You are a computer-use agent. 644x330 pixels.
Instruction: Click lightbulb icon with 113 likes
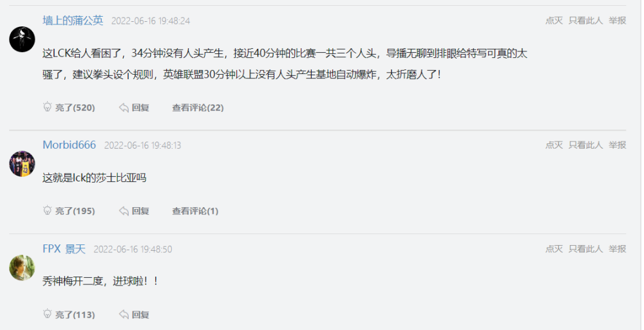click(x=47, y=315)
